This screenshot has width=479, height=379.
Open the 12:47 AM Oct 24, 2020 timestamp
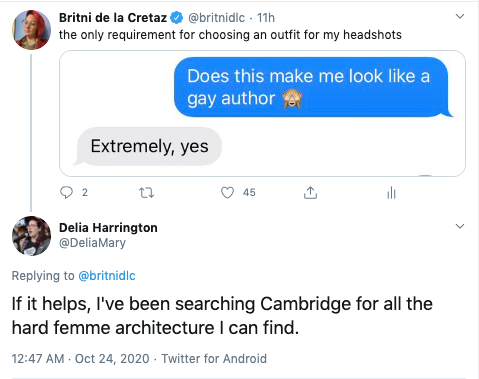[80, 359]
